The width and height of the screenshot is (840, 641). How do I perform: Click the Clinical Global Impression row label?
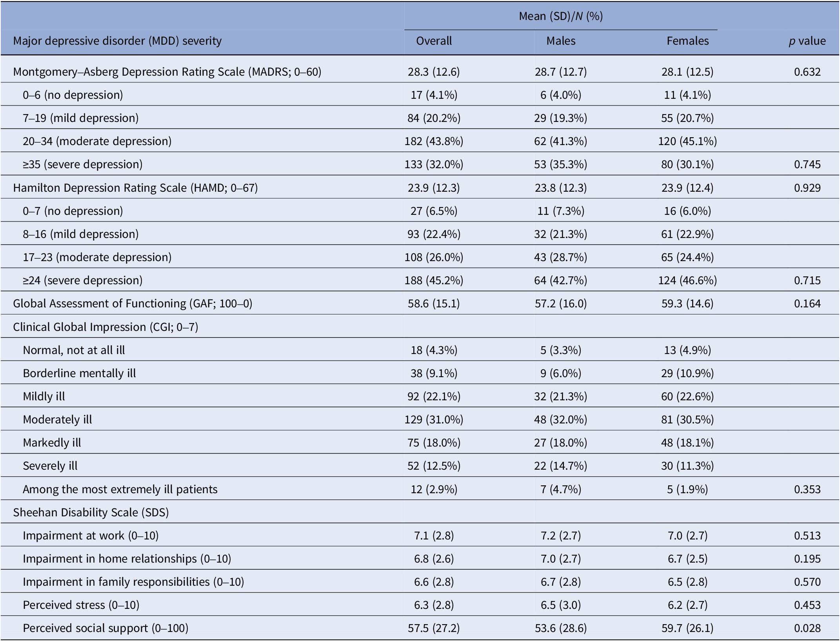pos(105,327)
